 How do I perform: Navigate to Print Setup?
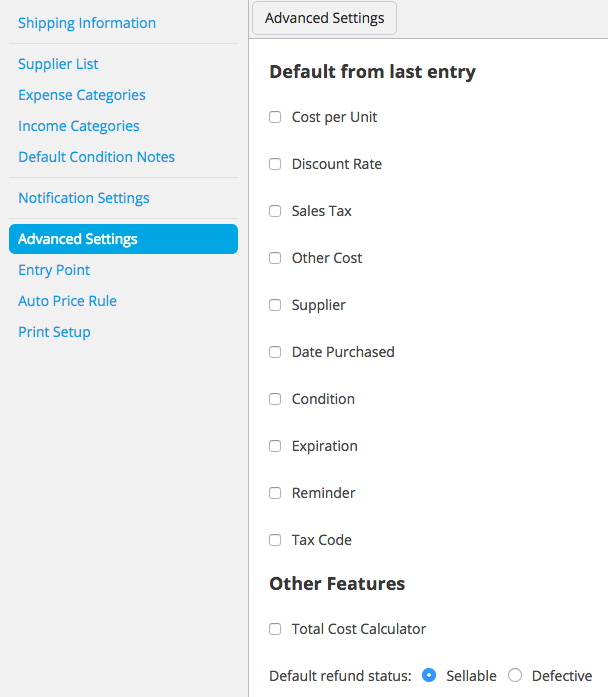[x=54, y=332]
